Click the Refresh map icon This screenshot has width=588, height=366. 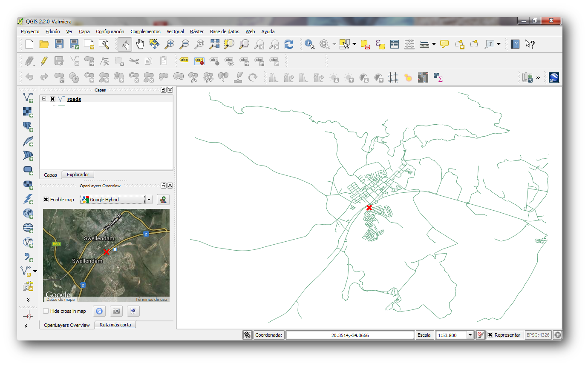[289, 44]
